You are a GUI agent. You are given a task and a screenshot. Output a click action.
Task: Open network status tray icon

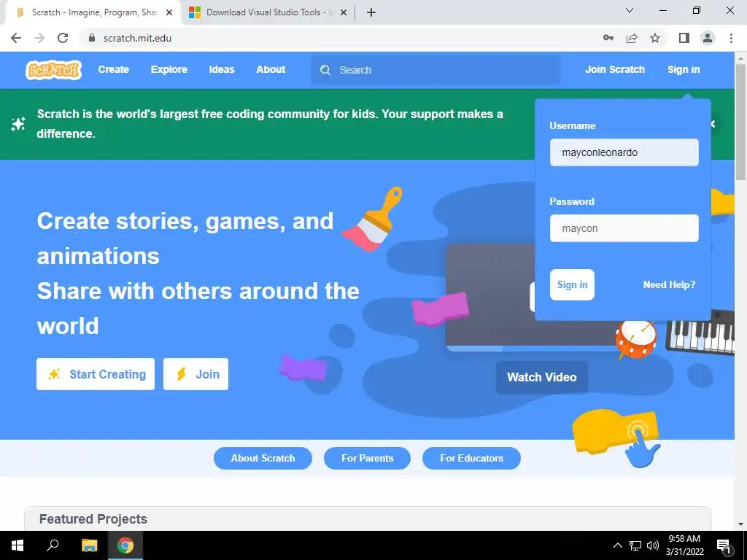(635, 545)
